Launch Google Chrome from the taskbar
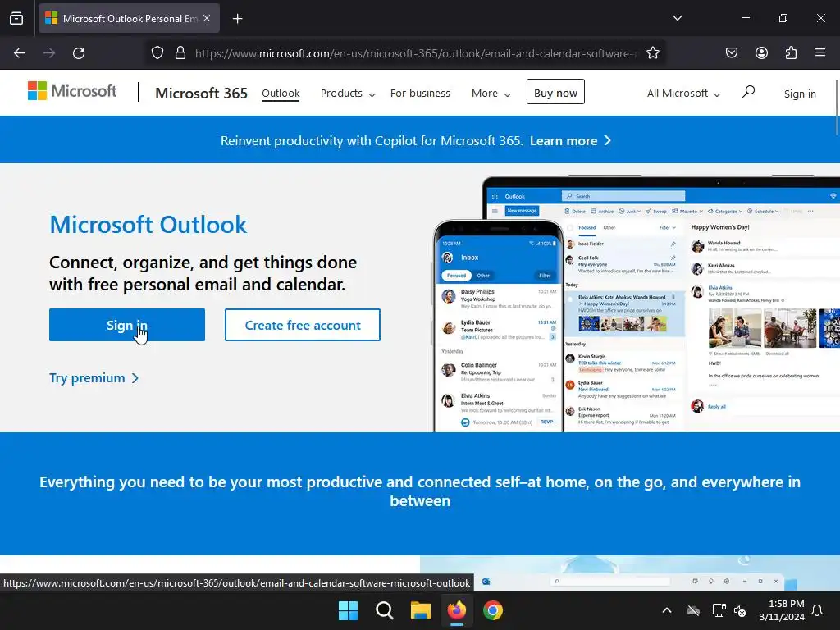This screenshot has width=840, height=630. [493, 610]
